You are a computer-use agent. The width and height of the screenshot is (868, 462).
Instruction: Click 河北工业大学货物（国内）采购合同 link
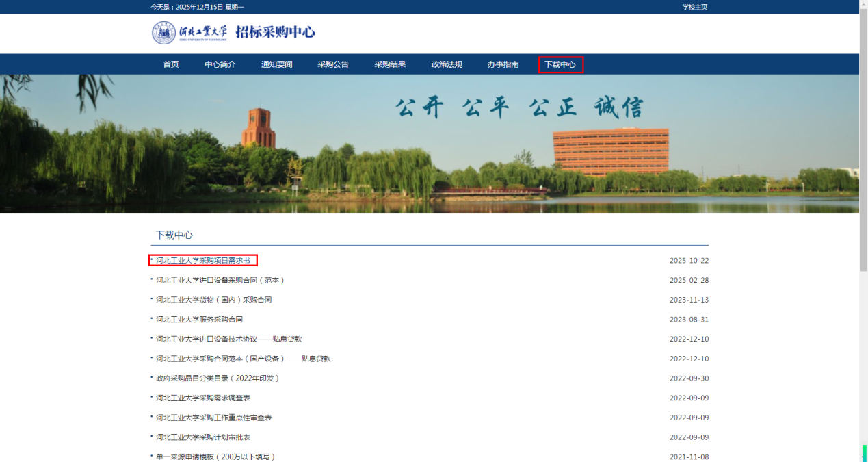coord(213,300)
